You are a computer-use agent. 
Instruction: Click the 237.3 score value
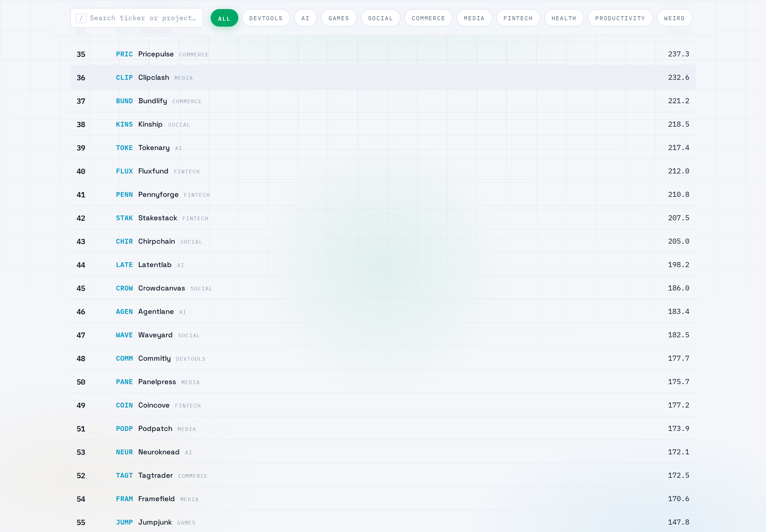[x=678, y=54]
